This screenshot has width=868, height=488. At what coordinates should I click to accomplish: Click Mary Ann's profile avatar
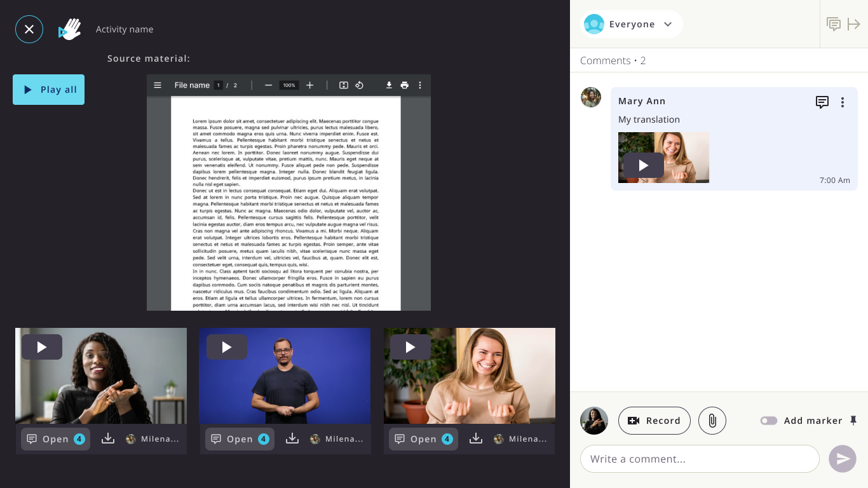[591, 97]
